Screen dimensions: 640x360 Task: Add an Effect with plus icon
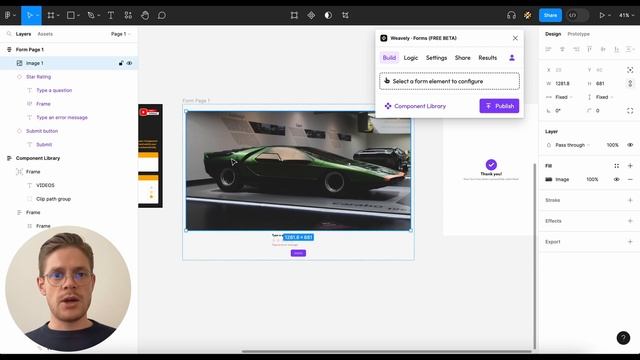click(630, 221)
